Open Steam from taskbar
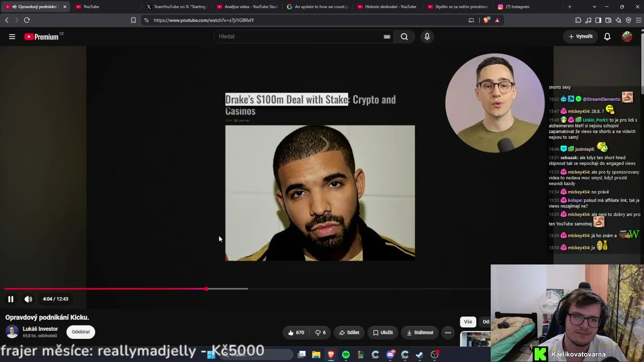Viewport: 644px width, 362px height. (x=420, y=354)
